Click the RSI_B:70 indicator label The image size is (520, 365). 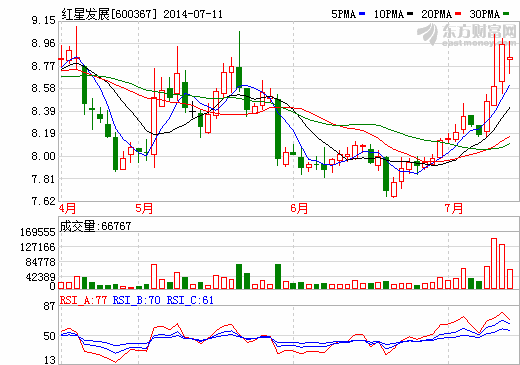coord(137,300)
